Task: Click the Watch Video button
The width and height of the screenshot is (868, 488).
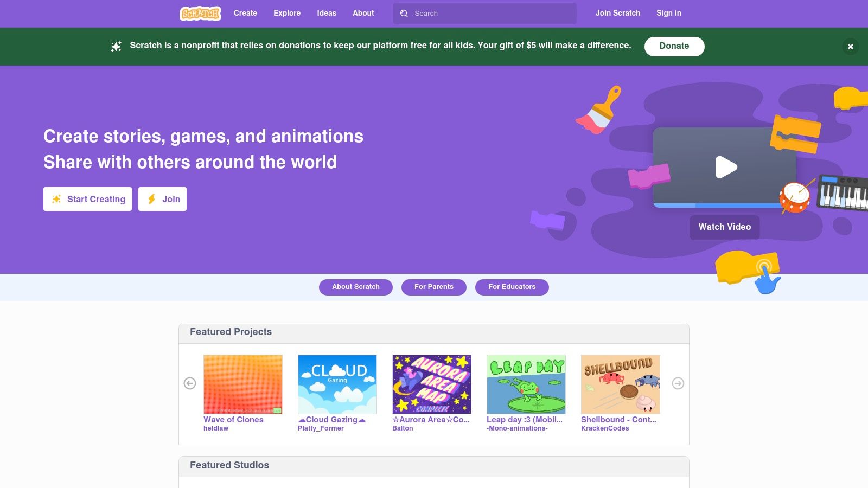Action: coord(725,227)
